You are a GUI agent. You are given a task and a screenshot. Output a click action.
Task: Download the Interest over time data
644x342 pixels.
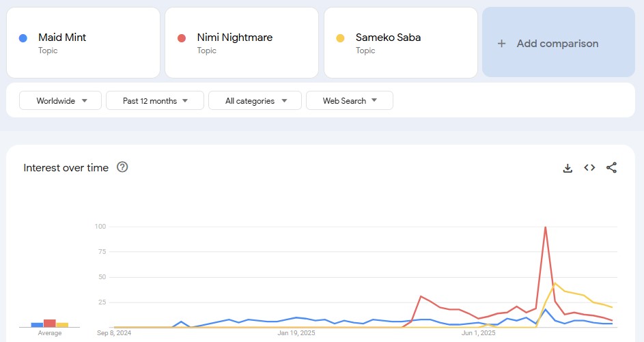(x=568, y=168)
